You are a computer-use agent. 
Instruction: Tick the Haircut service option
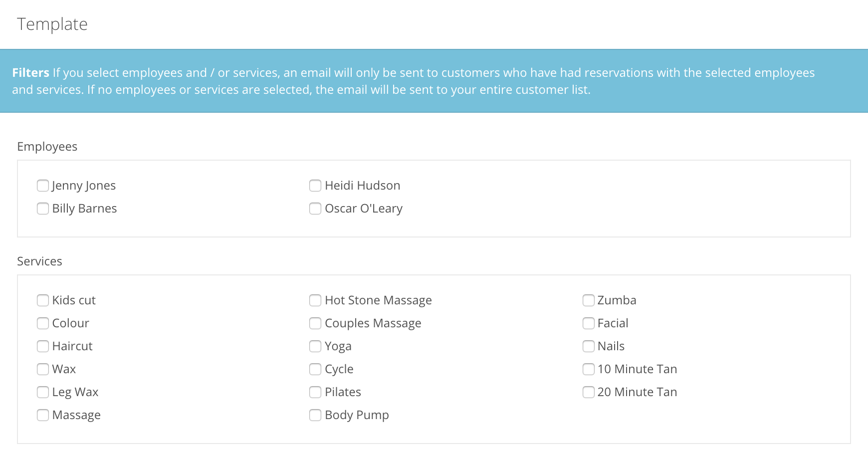[x=43, y=346]
